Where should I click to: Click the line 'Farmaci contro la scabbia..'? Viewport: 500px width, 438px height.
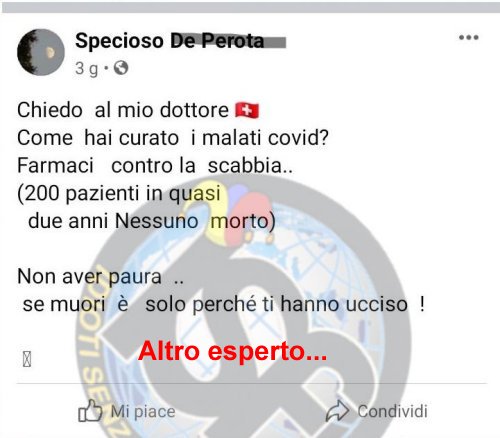(155, 165)
